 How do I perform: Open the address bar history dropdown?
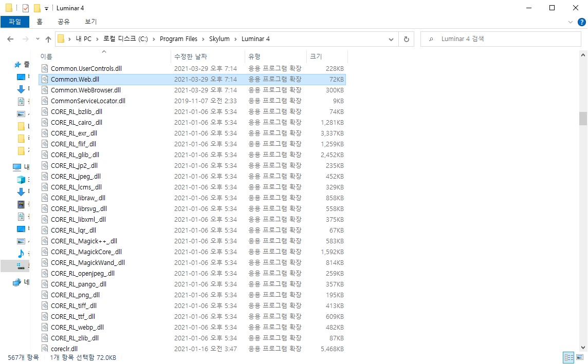pos(391,40)
